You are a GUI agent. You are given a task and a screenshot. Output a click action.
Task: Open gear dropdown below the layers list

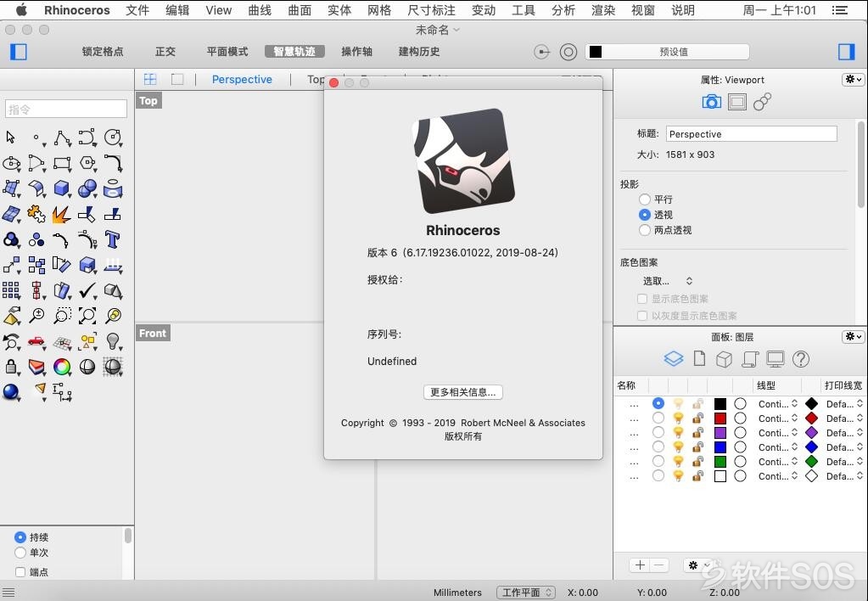point(697,565)
